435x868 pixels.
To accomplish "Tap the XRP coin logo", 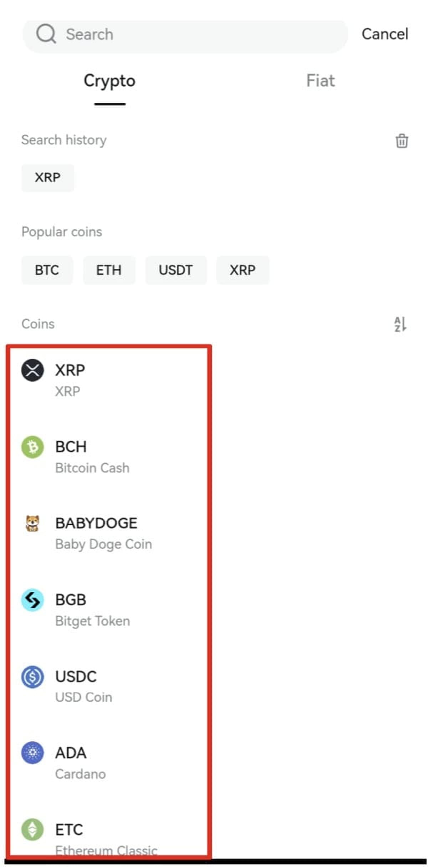I will (x=32, y=370).
